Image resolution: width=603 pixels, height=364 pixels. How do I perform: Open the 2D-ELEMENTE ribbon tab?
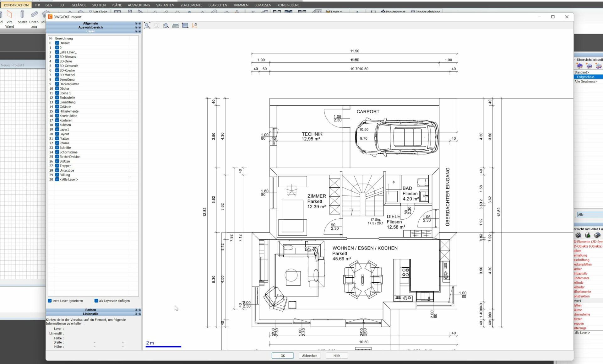point(191,5)
